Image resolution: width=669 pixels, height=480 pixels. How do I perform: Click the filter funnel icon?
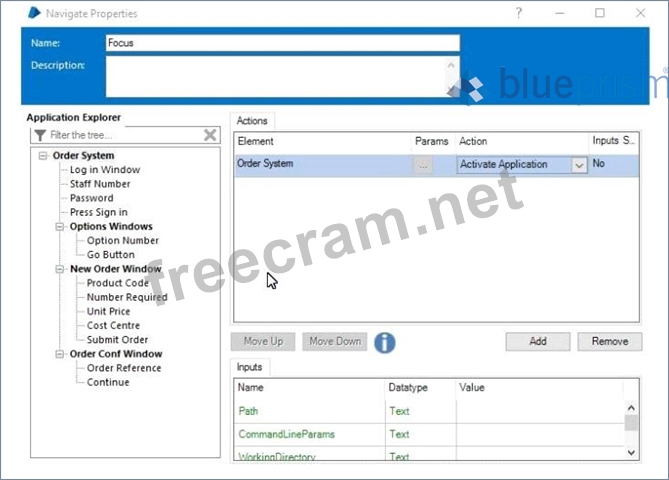40,135
